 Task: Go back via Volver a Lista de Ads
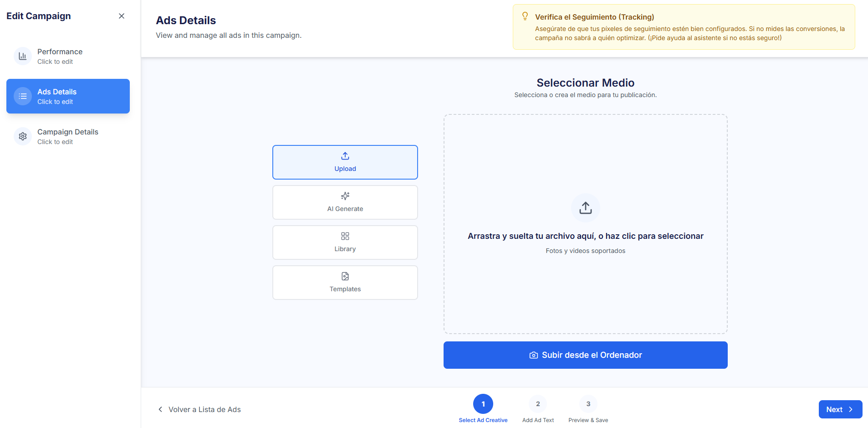click(x=199, y=409)
